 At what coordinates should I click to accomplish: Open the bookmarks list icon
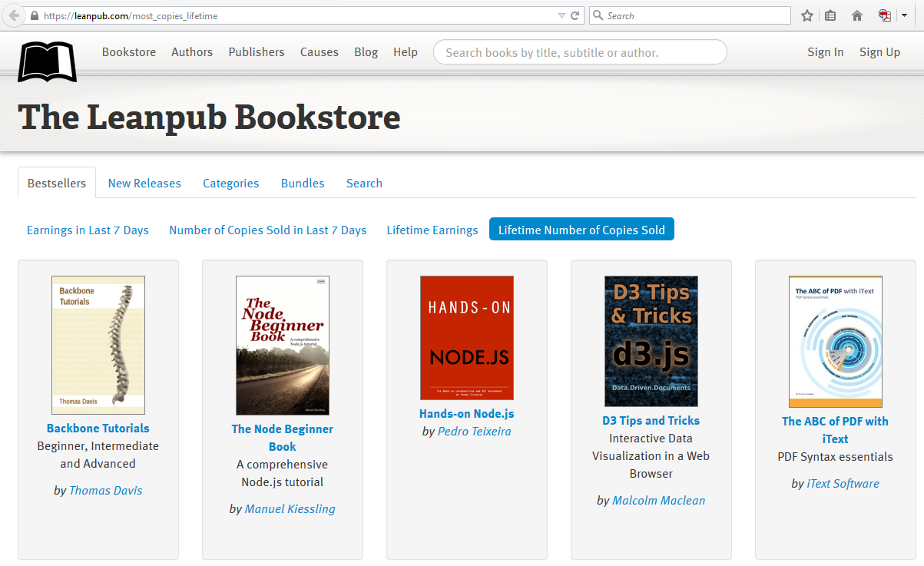pos(830,15)
